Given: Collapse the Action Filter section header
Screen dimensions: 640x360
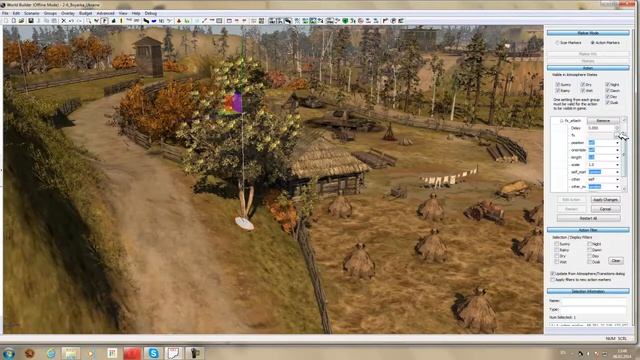Looking at the screenshot, I should pyautogui.click(x=588, y=230).
